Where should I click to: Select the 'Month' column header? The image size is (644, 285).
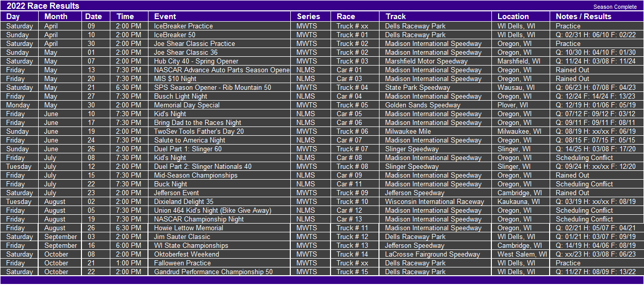tap(56, 17)
